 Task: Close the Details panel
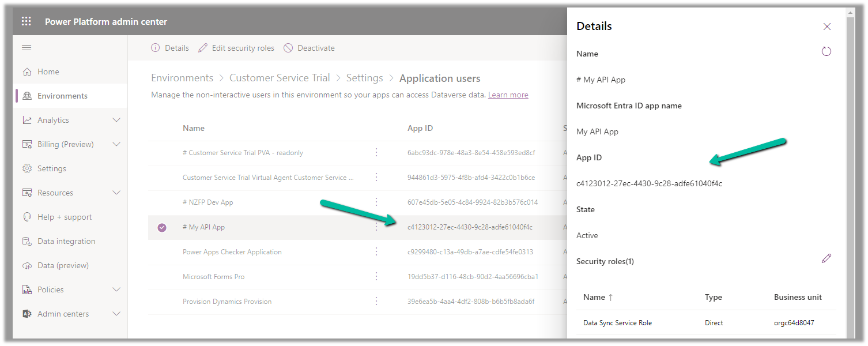coord(827,27)
